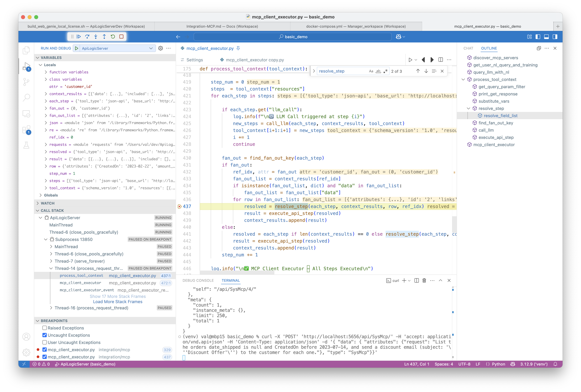Viewport: 581px width, 392px height.
Task: Click Load More Stack Frames
Action: 118,301
